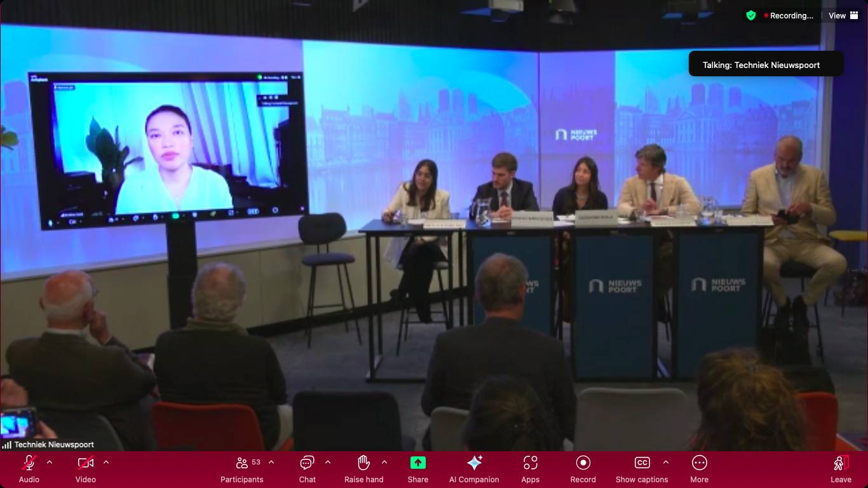Screen dimensions: 868x488
Task: Expand the captions options chevron
Action: 665,462
